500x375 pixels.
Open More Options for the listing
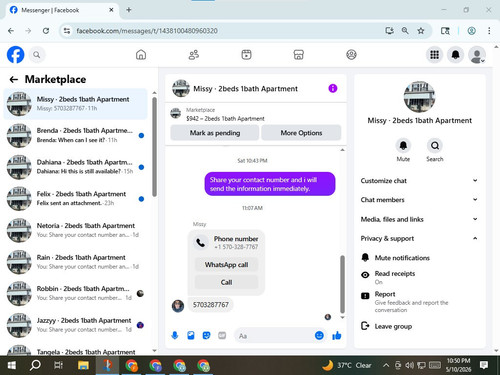click(x=301, y=133)
